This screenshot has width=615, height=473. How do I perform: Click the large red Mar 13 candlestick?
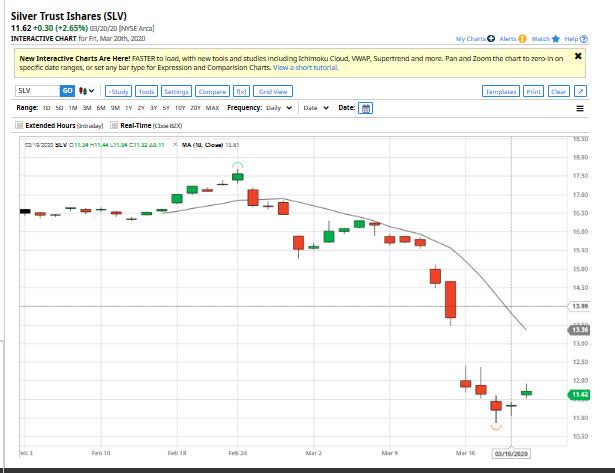click(450, 299)
